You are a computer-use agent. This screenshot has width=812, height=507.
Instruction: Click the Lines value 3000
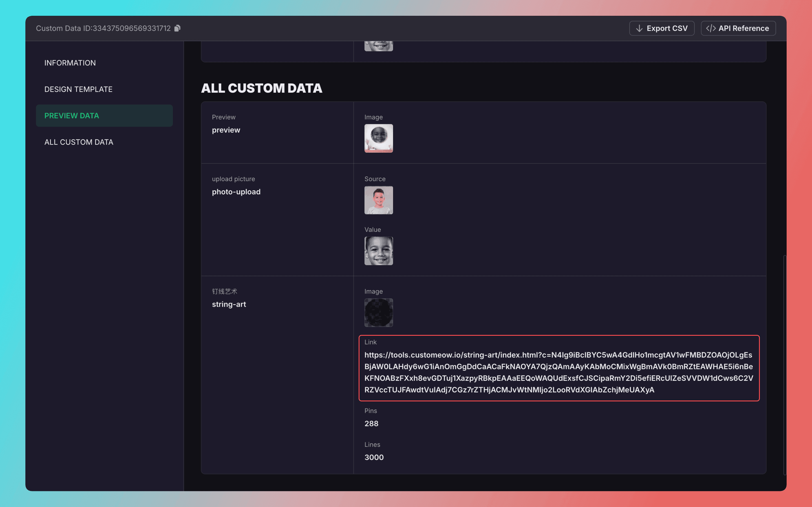tap(374, 457)
